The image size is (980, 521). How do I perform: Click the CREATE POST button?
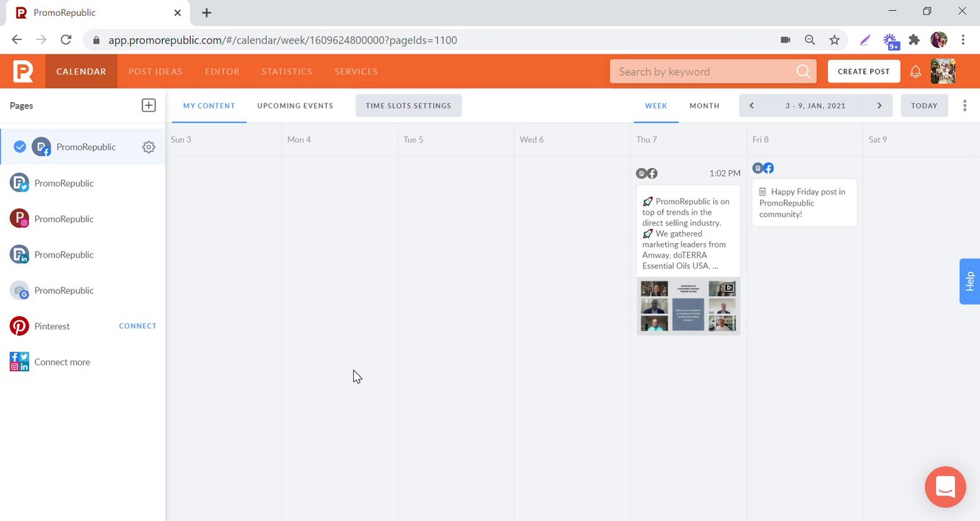pos(864,72)
